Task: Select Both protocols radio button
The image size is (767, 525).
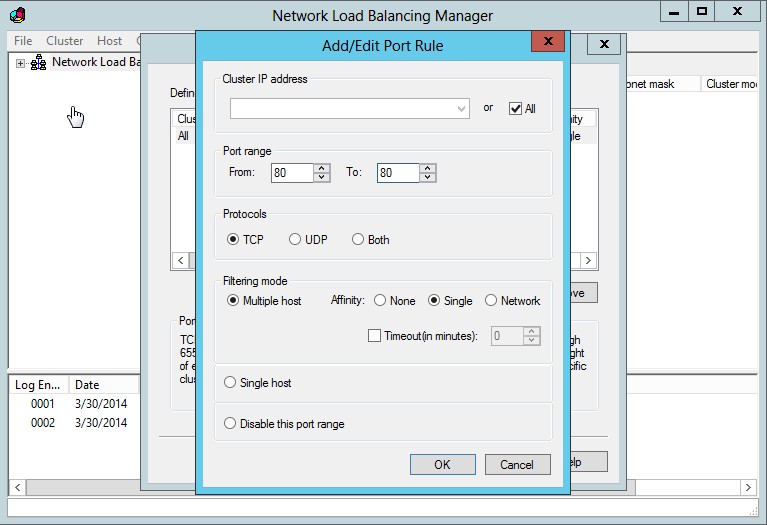Action: 358,240
